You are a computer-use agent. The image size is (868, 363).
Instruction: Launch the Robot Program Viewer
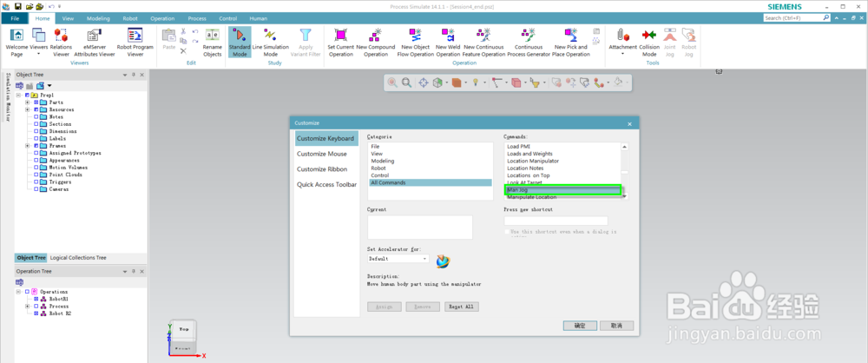(135, 43)
